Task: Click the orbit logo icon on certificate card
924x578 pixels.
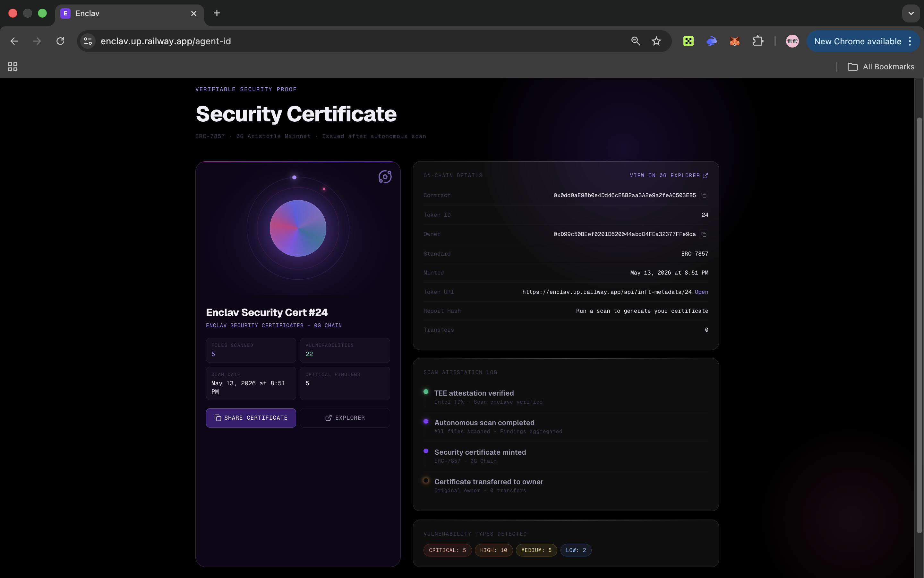Action: tap(385, 177)
